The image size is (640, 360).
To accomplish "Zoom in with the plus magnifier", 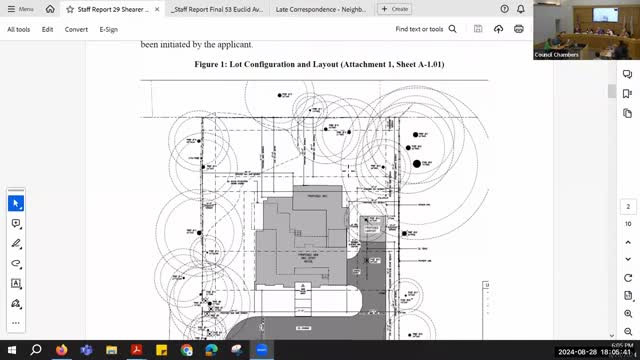I will click(x=628, y=314).
